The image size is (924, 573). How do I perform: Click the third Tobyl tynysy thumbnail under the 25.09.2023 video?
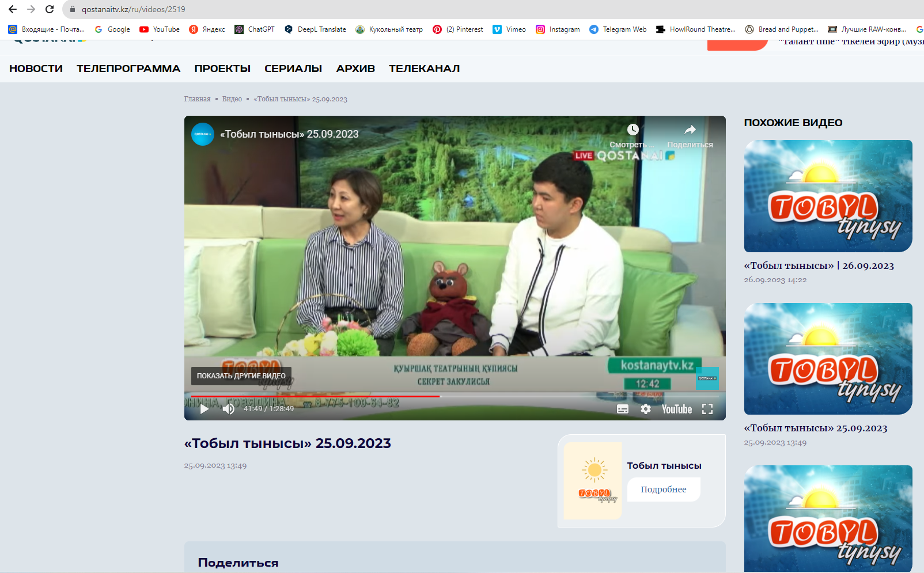click(x=828, y=518)
